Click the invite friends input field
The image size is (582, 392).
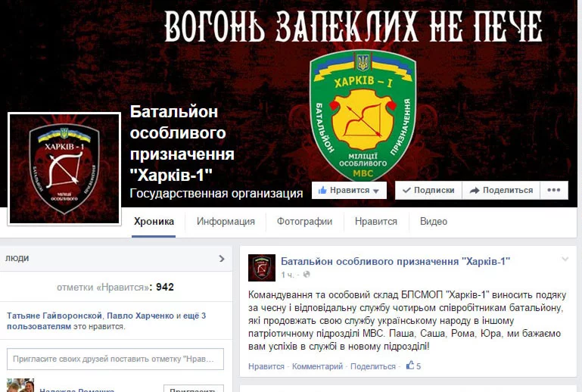[116, 359]
